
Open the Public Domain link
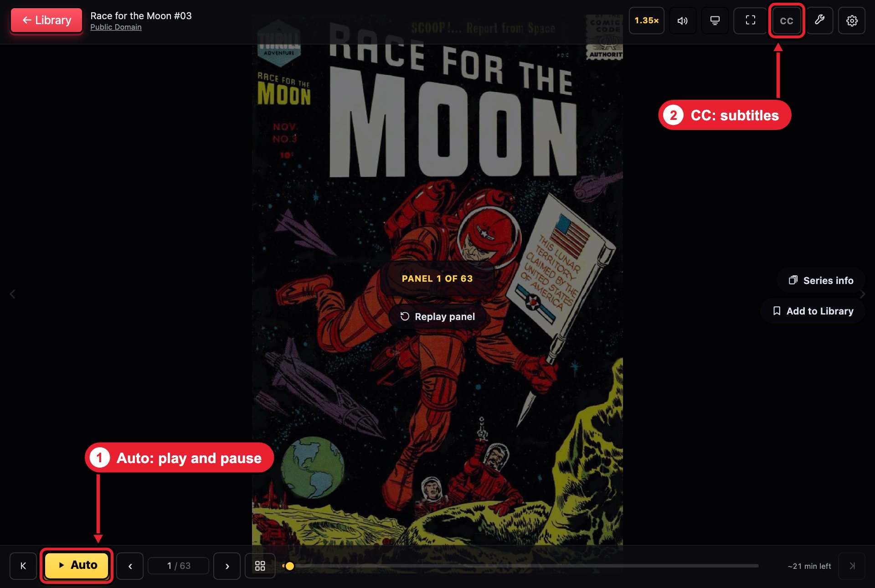tap(116, 27)
